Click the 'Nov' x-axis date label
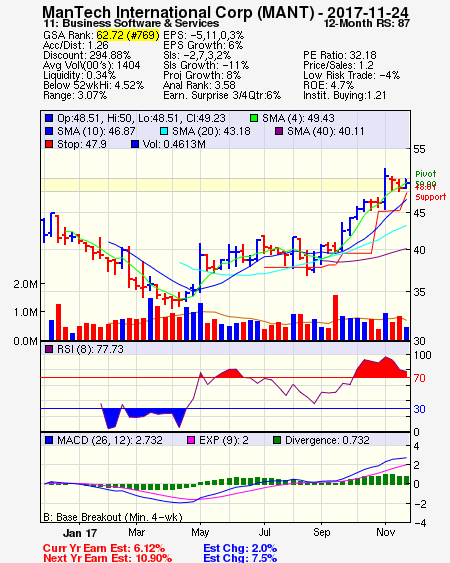The height and width of the screenshot is (563, 450). [x=386, y=532]
